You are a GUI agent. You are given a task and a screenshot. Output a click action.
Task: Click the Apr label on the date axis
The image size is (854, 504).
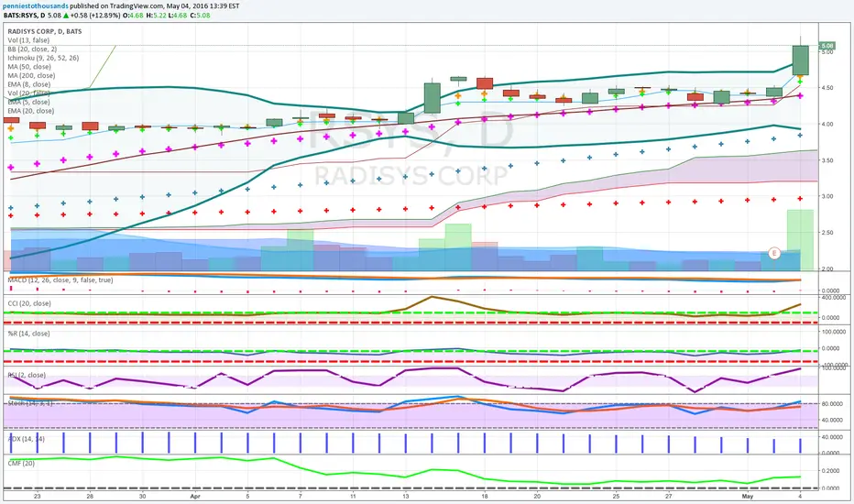click(x=195, y=497)
